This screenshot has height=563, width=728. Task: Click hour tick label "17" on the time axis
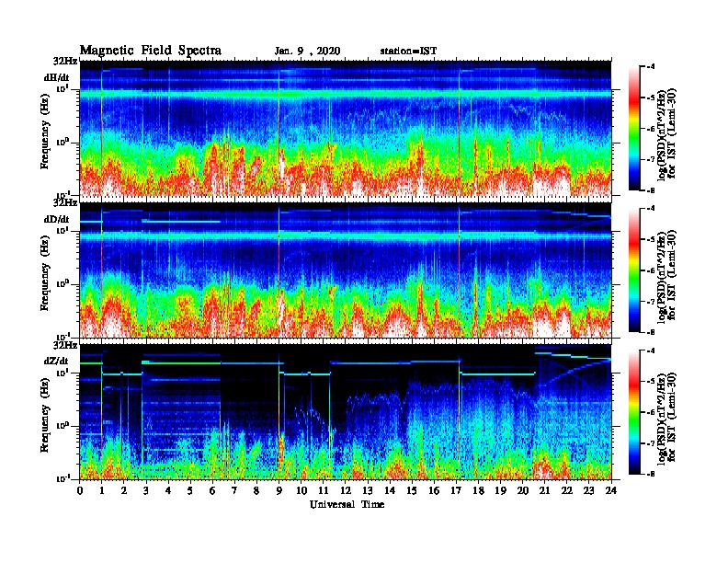pyautogui.click(x=457, y=490)
